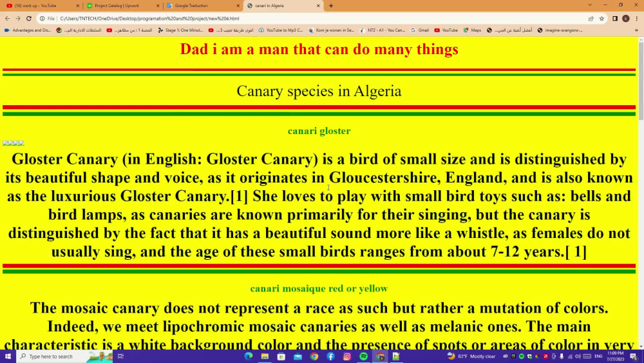Reload the current page
This screenshot has width=644, height=363.
[x=29, y=19]
